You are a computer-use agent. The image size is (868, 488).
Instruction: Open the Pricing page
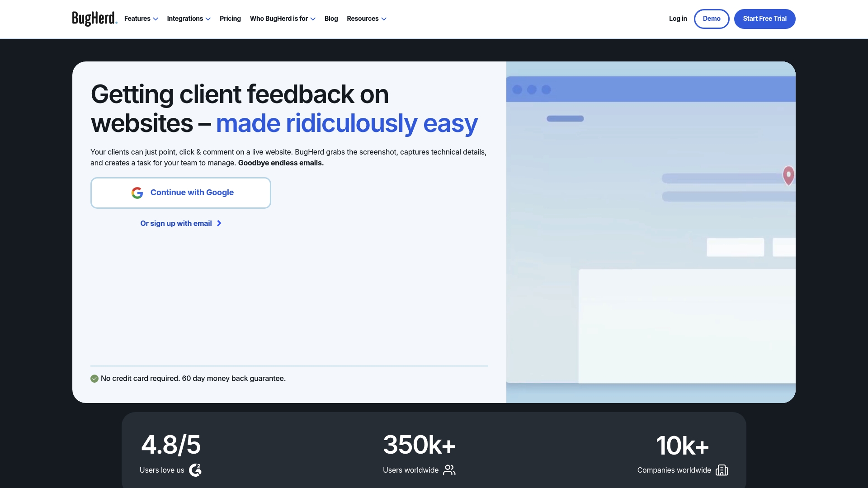(230, 19)
